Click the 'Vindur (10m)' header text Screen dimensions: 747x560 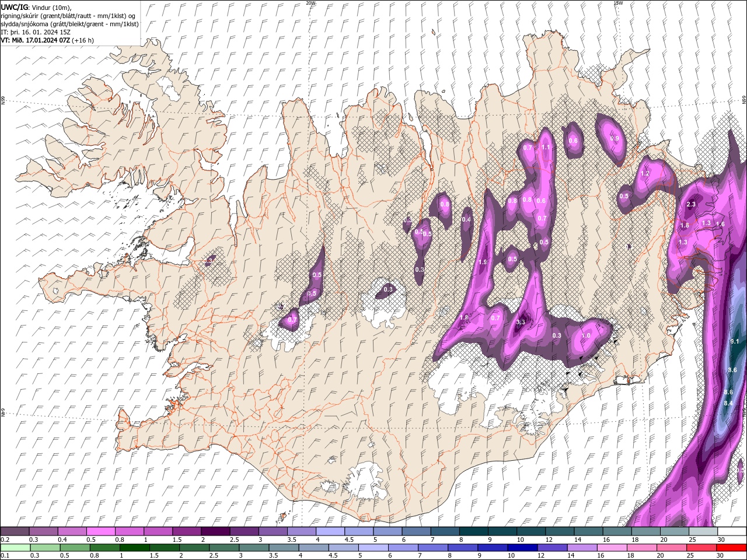tap(50, 7)
